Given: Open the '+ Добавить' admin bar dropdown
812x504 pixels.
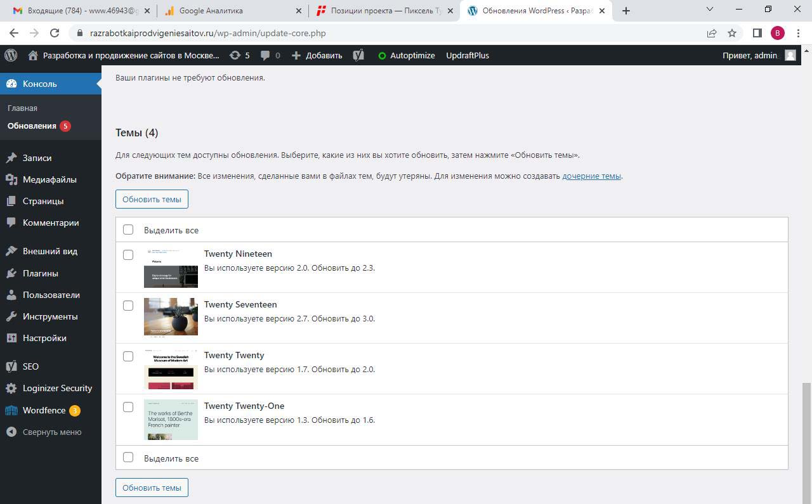Looking at the screenshot, I should (317, 55).
